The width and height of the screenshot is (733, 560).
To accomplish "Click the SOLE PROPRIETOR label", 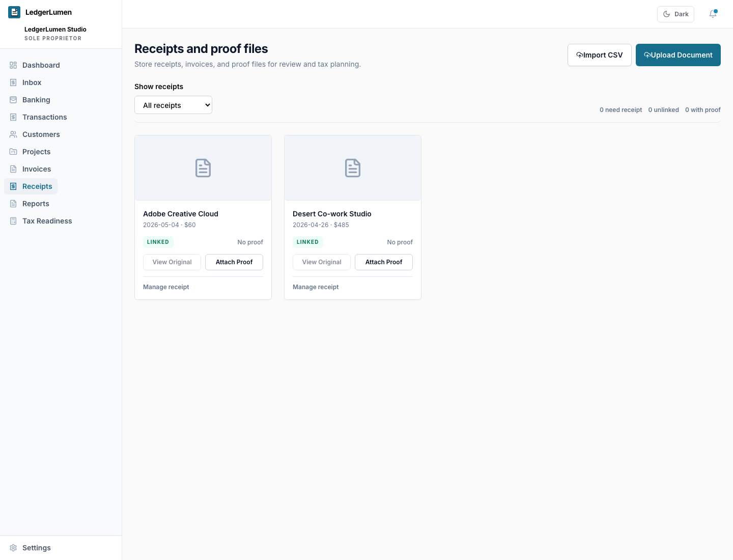I will 53,39.
